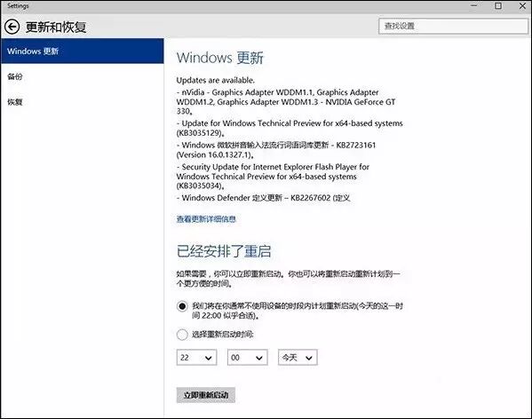Click the KB3035129 update entry
This screenshot has width=532, height=419.
click(x=290, y=128)
